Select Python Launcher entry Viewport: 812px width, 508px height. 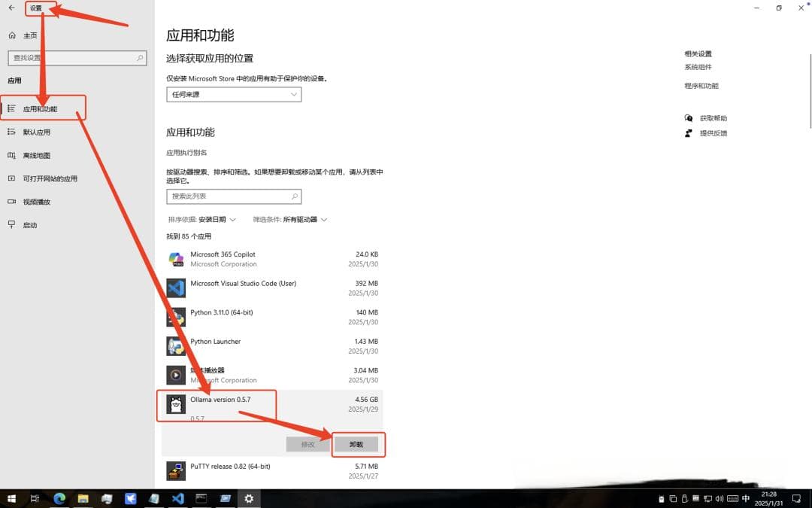[272, 346]
